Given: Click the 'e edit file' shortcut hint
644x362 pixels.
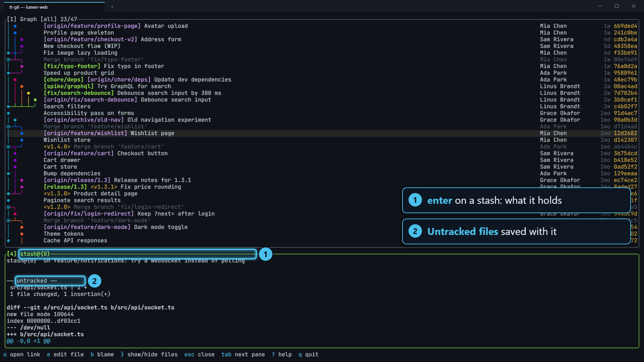Looking at the screenshot, I should pos(65,354).
